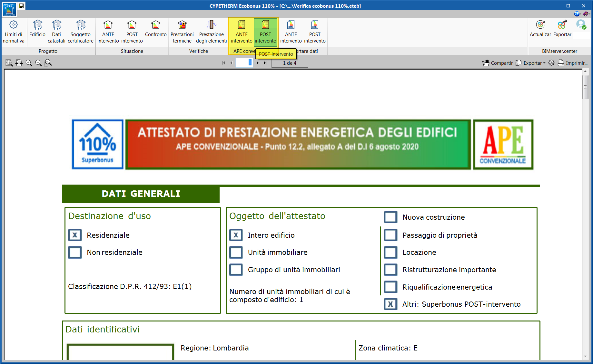Run the Prestazioni termiche verification
Screen dimensions: 593x364
point(182,32)
